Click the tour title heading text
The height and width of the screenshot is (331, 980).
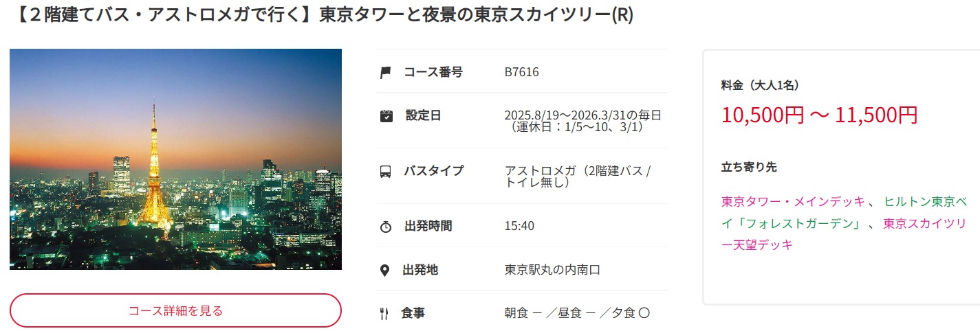pyautogui.click(x=323, y=15)
